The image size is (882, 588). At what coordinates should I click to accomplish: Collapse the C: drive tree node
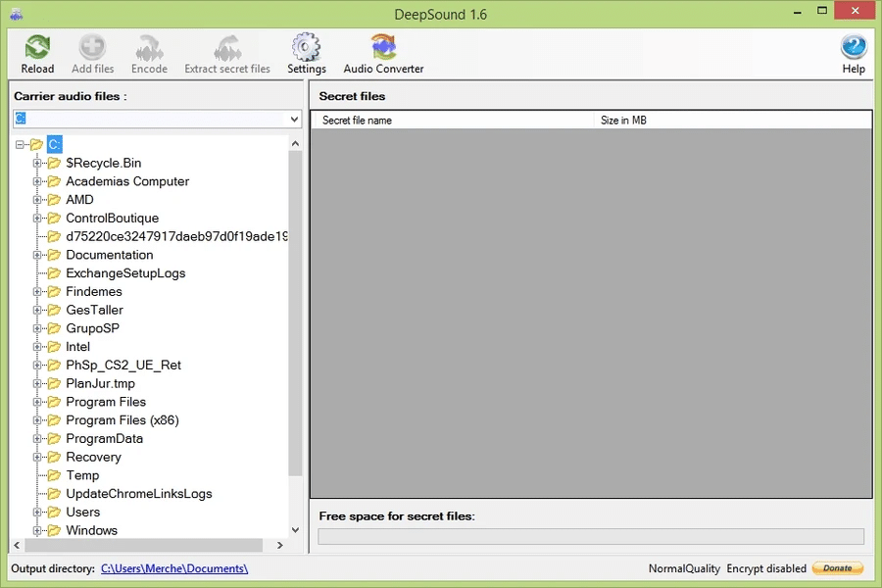[20, 143]
